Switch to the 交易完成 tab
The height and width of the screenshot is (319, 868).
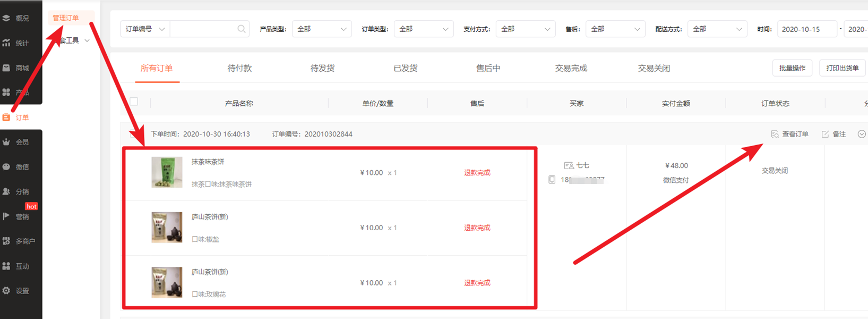(571, 69)
